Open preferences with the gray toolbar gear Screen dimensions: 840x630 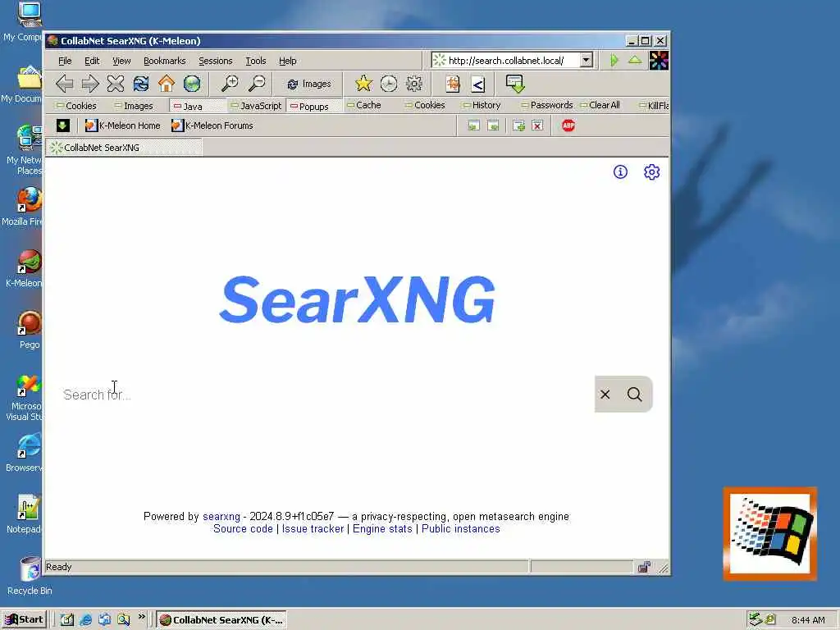pos(414,84)
